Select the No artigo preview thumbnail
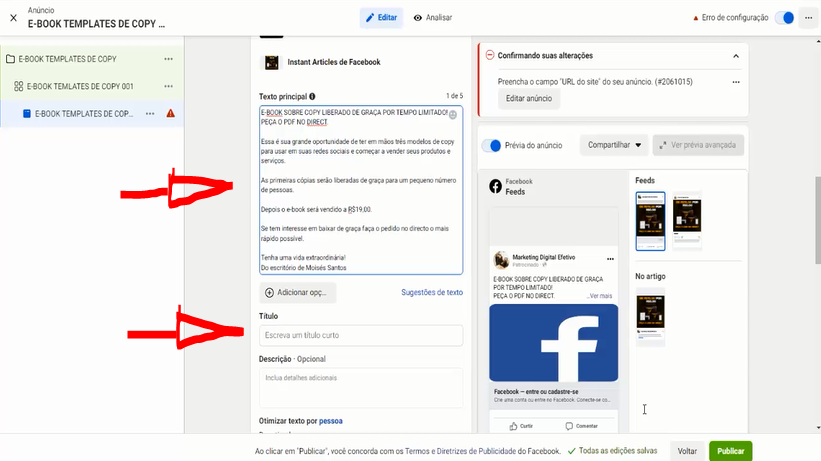The image size is (821, 461). (650, 316)
